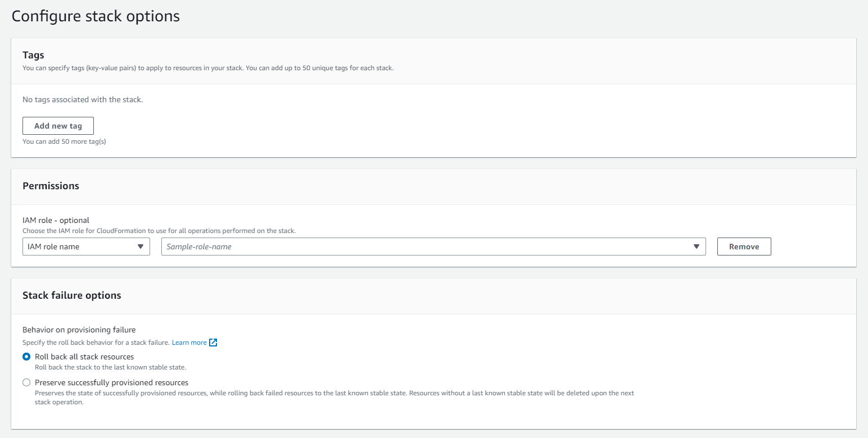The width and height of the screenshot is (868, 438).
Task: Click the 'Behavior on provisioning failure' label
Action: 79,330
